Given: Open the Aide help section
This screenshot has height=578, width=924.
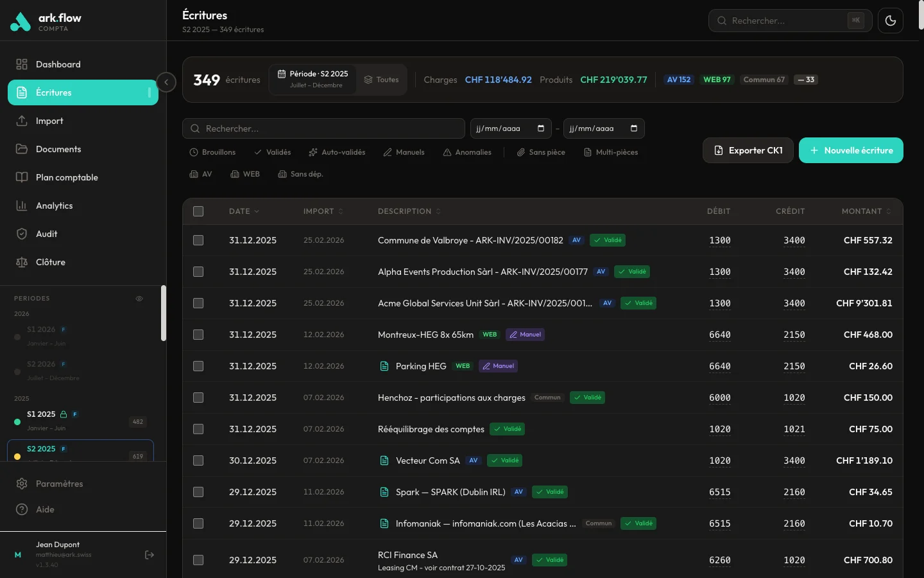Looking at the screenshot, I should point(44,509).
